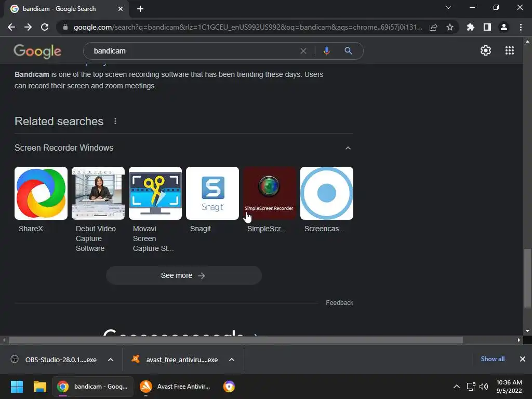532x399 pixels.
Task: Open SimpleScreenRecorder thumbnail image
Action: click(270, 193)
